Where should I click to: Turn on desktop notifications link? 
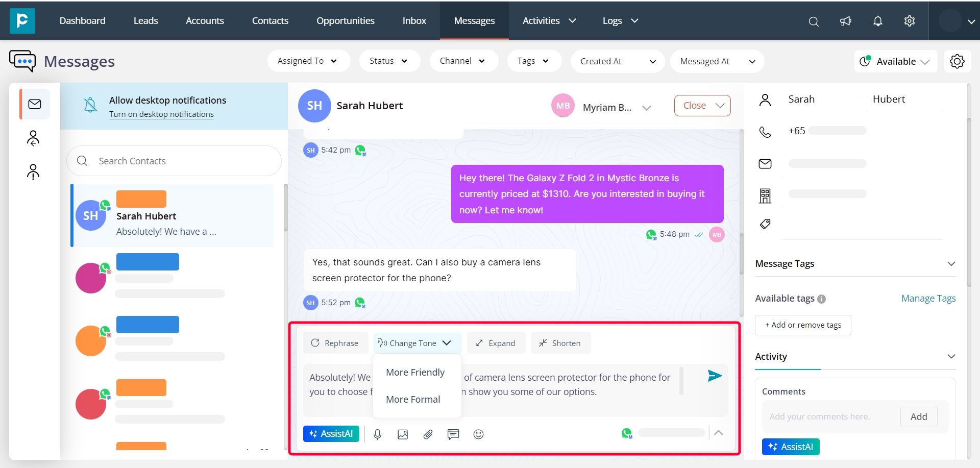(x=161, y=114)
